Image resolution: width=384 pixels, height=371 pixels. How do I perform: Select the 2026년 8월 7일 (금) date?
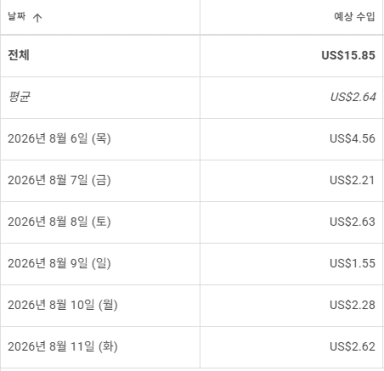(x=59, y=180)
